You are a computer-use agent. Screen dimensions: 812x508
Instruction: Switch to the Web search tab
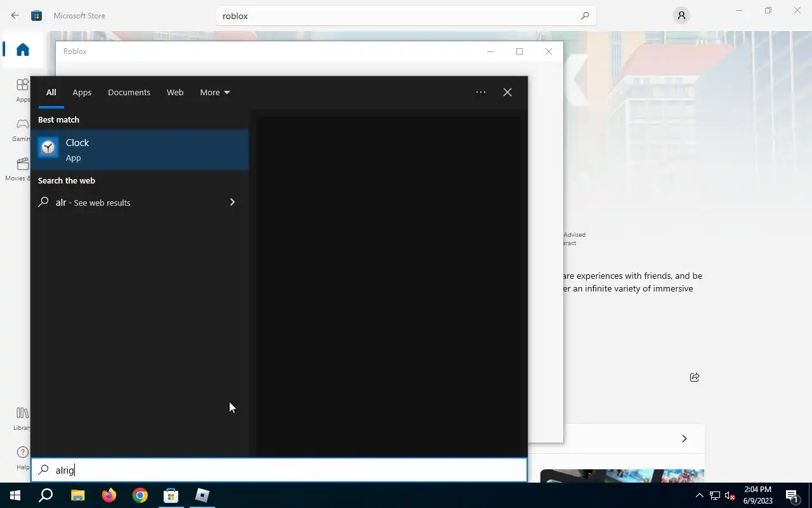point(175,92)
